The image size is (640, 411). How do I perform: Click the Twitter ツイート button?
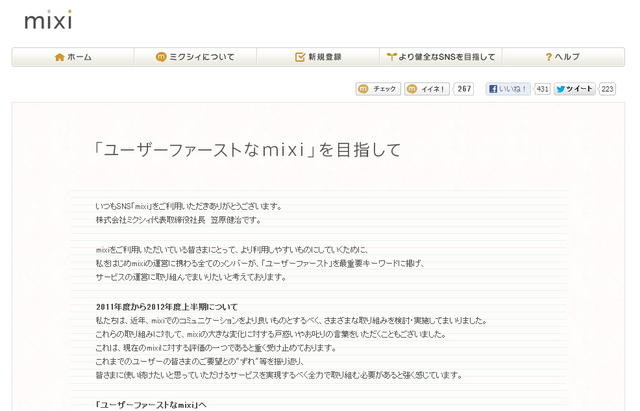coord(575,89)
